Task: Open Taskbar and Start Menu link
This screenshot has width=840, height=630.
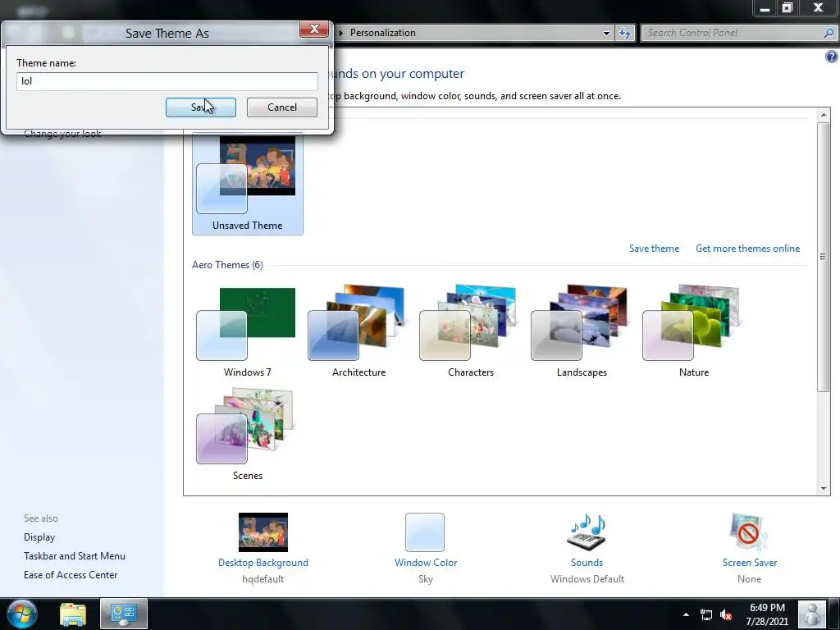Action: click(x=75, y=556)
